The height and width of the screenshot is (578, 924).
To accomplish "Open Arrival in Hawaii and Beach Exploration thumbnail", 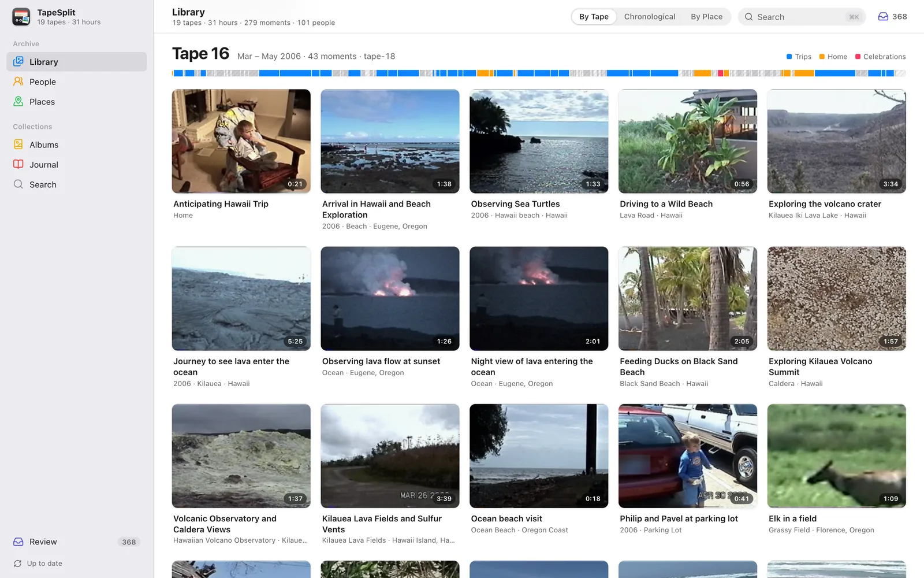I will 390,141.
